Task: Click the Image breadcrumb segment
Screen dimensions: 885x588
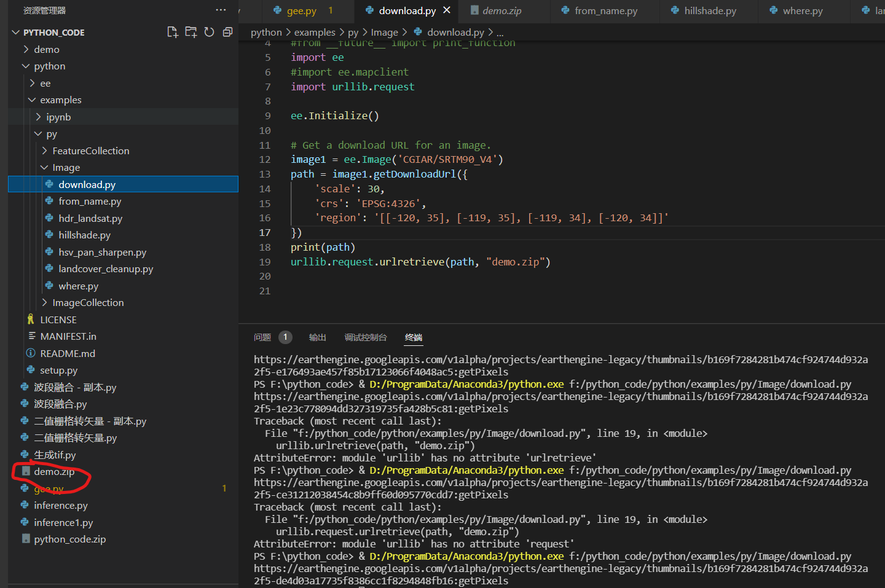Action: (384, 32)
